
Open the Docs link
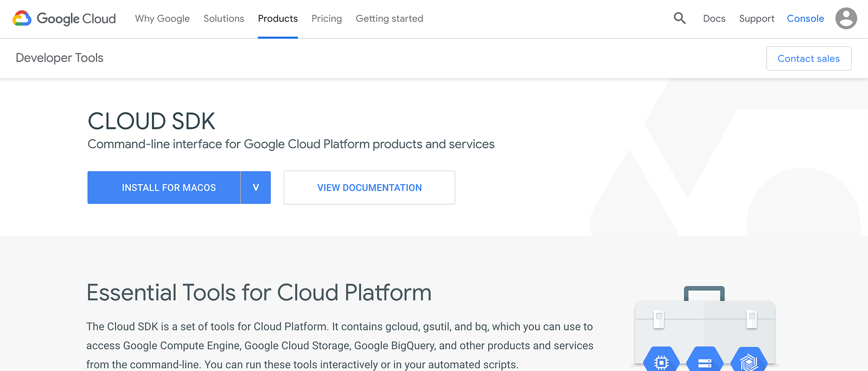coord(714,18)
